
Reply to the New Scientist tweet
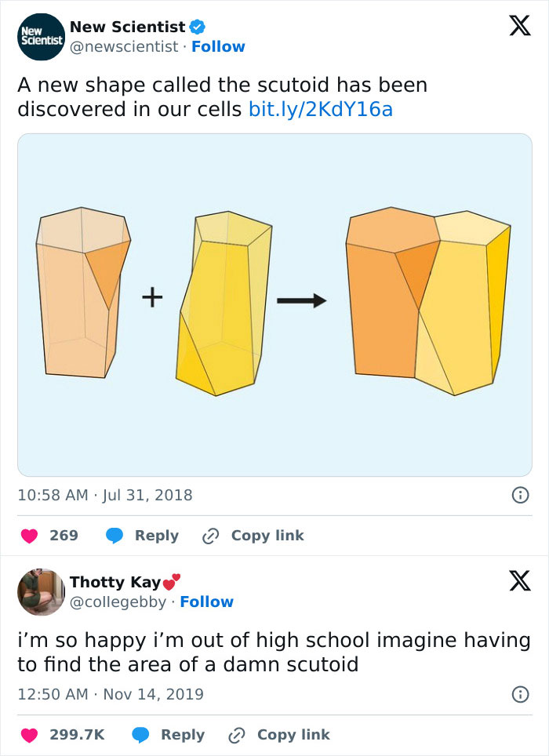tap(144, 536)
